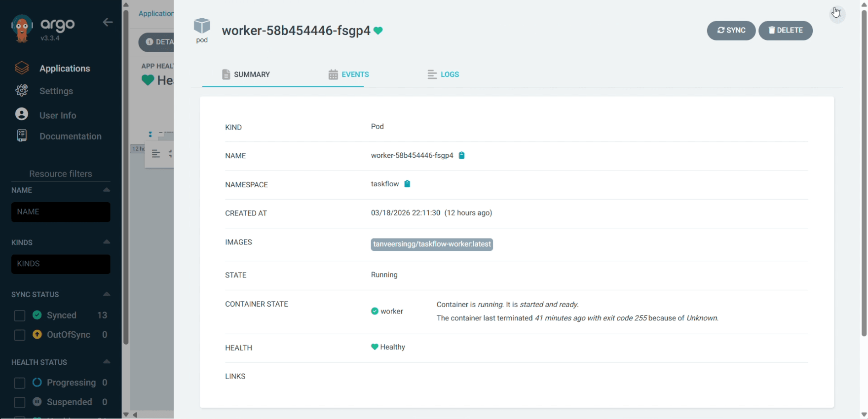Copy the taskflow namespace to clipboard
This screenshot has height=419, width=868.
[x=407, y=184]
